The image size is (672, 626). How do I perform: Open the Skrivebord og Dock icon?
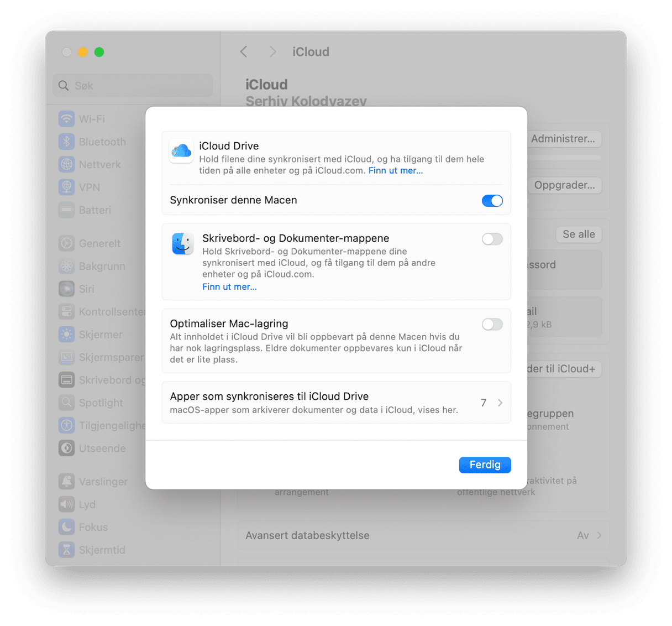[x=66, y=380]
